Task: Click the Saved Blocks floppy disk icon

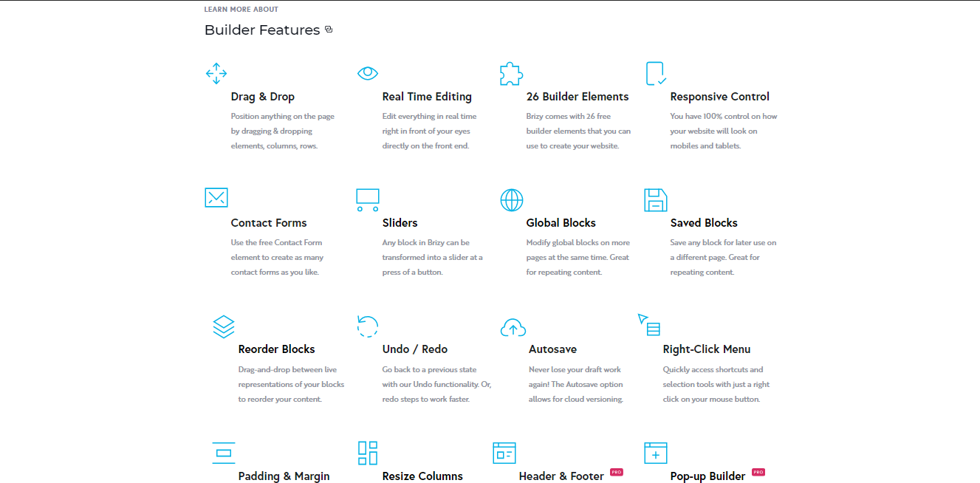Action: click(x=655, y=199)
